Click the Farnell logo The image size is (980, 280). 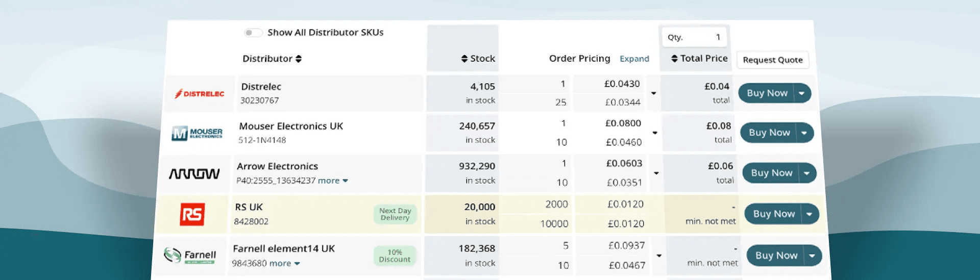tap(190, 256)
